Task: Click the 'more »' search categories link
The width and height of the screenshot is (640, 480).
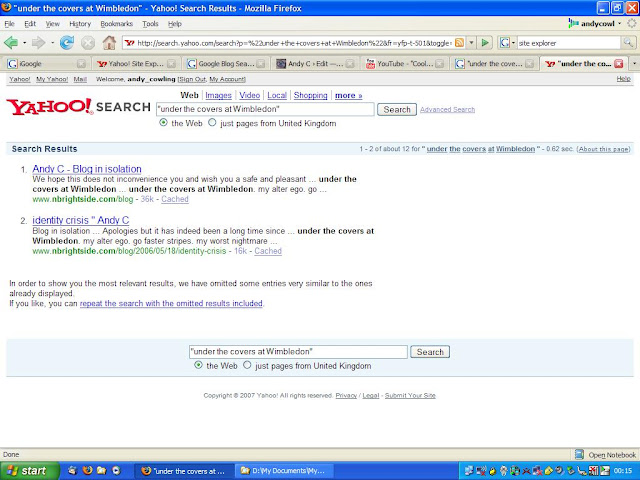Action: (349, 95)
